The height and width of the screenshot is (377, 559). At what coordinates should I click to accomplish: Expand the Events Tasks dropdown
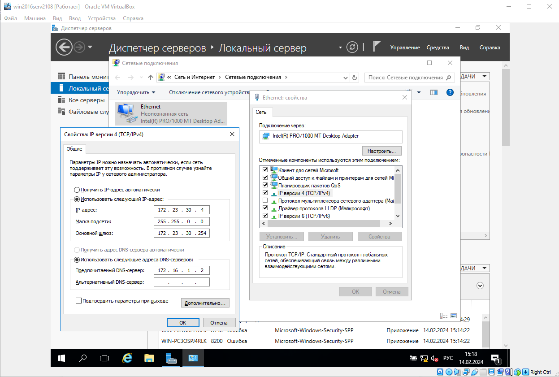(484, 268)
